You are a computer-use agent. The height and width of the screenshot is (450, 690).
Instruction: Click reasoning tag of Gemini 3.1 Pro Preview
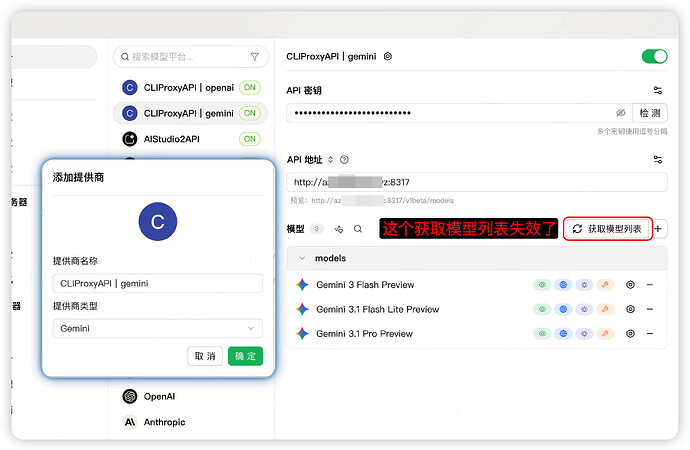[584, 333]
